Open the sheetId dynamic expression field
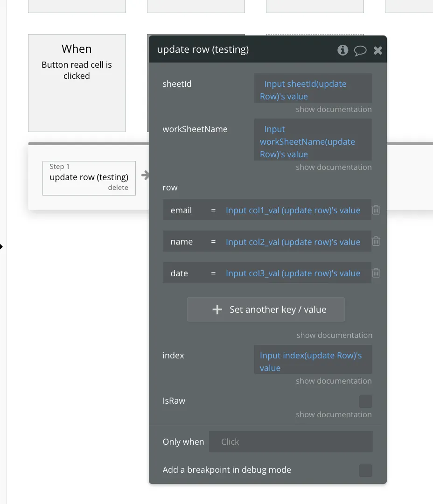Viewport: 433px width, 504px height. [x=313, y=90]
